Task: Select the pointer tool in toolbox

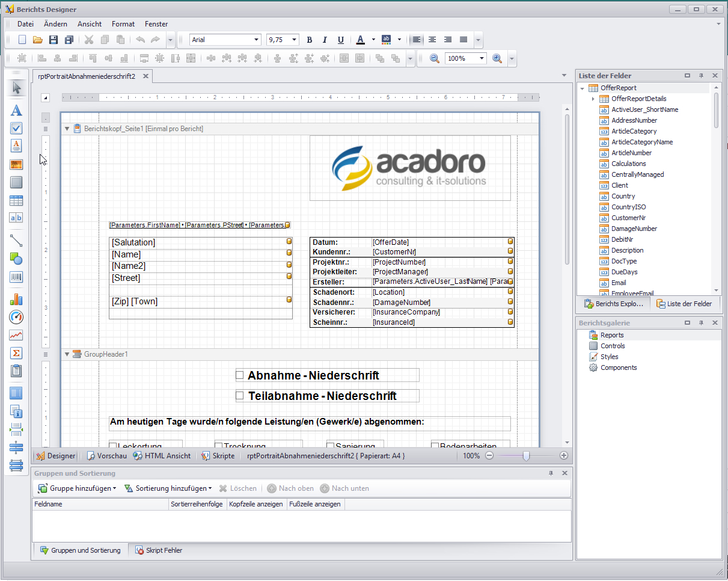Action: click(x=16, y=88)
